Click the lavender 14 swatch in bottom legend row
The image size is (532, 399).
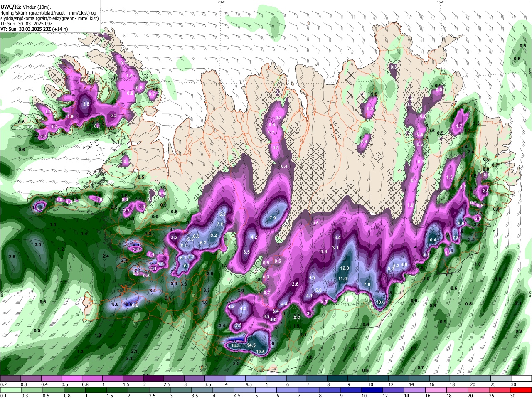pyautogui.click(x=414, y=390)
